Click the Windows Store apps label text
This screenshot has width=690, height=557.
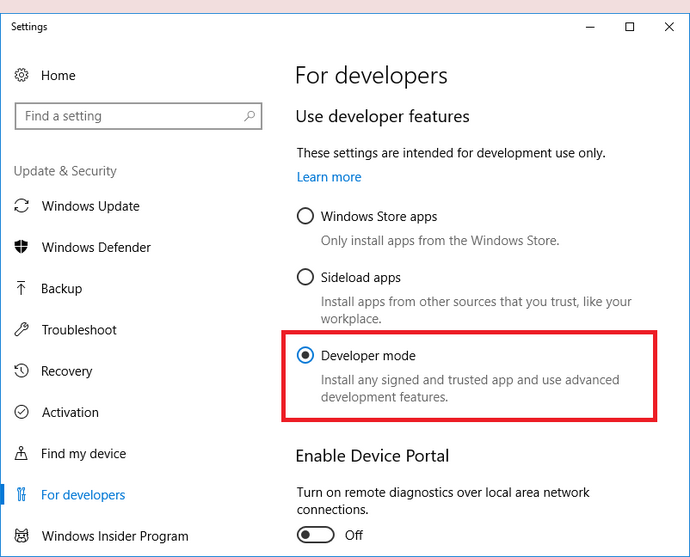[379, 216]
